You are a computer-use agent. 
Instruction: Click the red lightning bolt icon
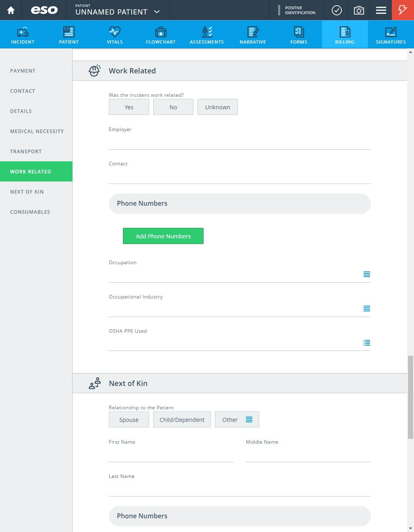click(x=403, y=10)
